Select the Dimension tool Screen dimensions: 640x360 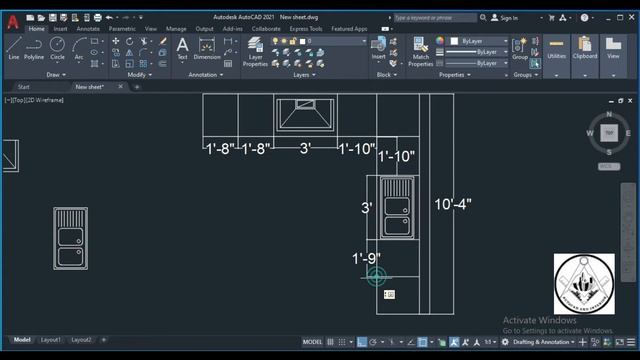click(x=207, y=48)
